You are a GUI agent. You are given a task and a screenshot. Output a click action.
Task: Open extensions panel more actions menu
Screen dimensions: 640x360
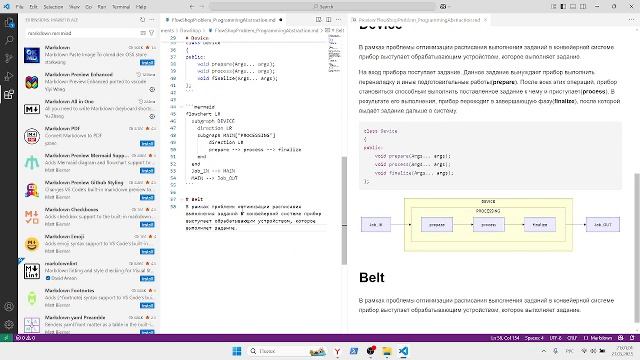coord(152,20)
